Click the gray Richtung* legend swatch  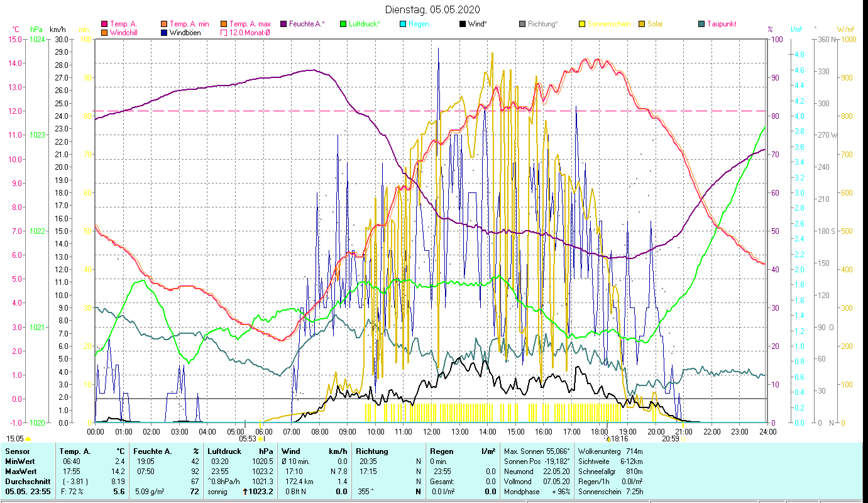(522, 24)
